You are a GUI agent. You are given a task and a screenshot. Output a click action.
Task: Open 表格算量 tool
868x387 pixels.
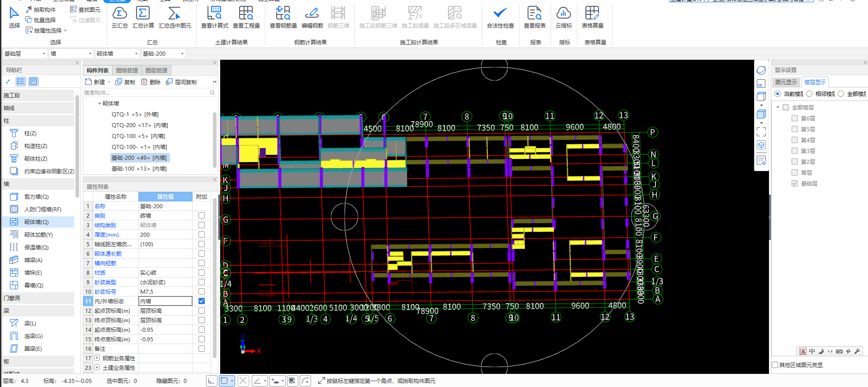[593, 17]
